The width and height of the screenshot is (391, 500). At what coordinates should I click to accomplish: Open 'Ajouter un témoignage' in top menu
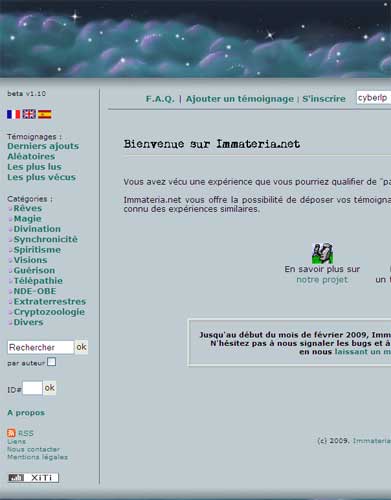240,99
